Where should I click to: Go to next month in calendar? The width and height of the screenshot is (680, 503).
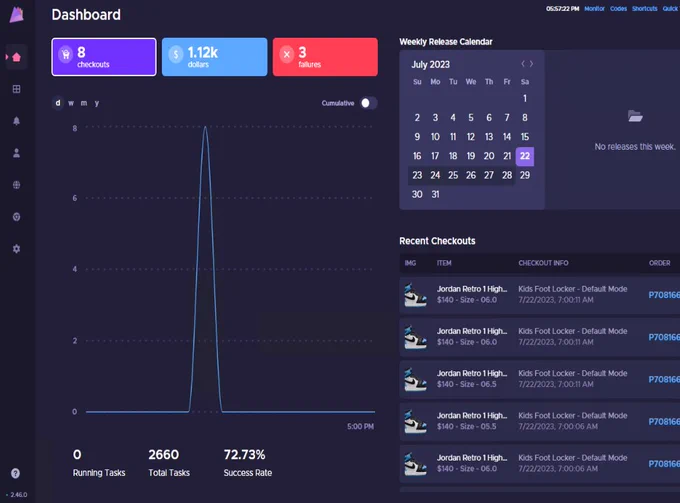[x=531, y=64]
